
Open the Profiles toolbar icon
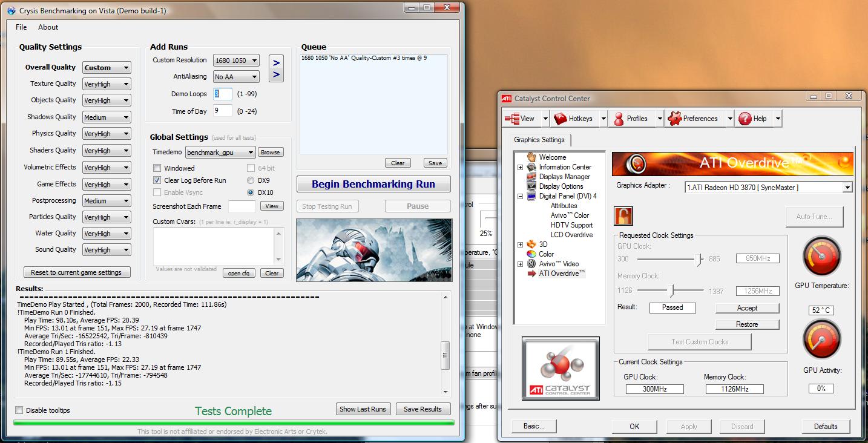[x=618, y=119]
